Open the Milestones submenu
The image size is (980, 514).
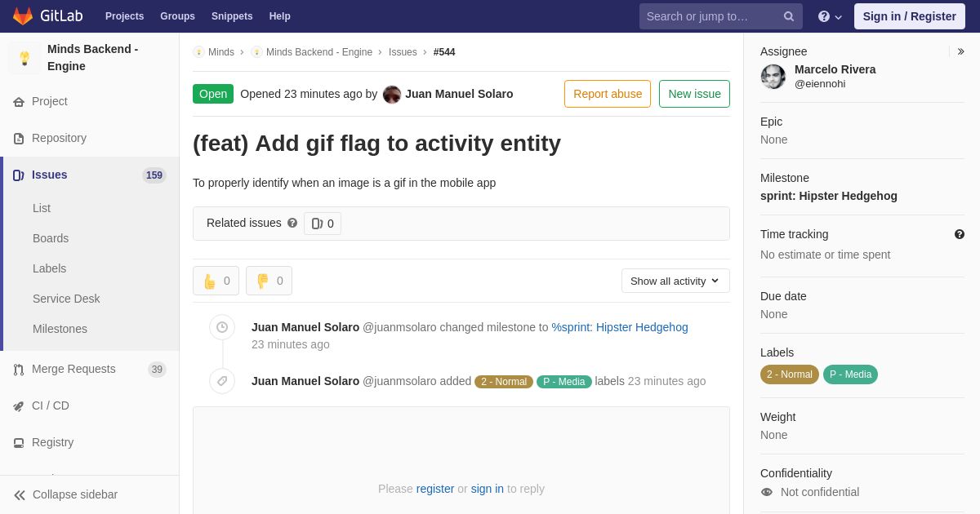pos(60,329)
